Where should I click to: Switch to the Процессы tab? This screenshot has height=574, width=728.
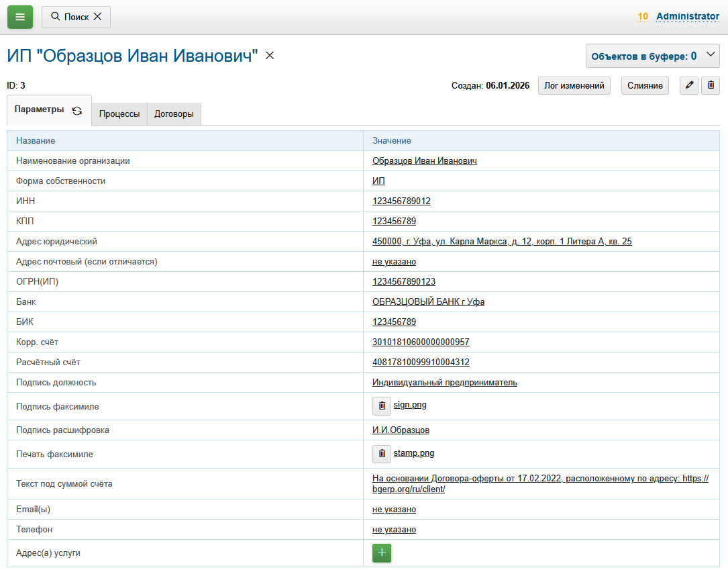(119, 114)
